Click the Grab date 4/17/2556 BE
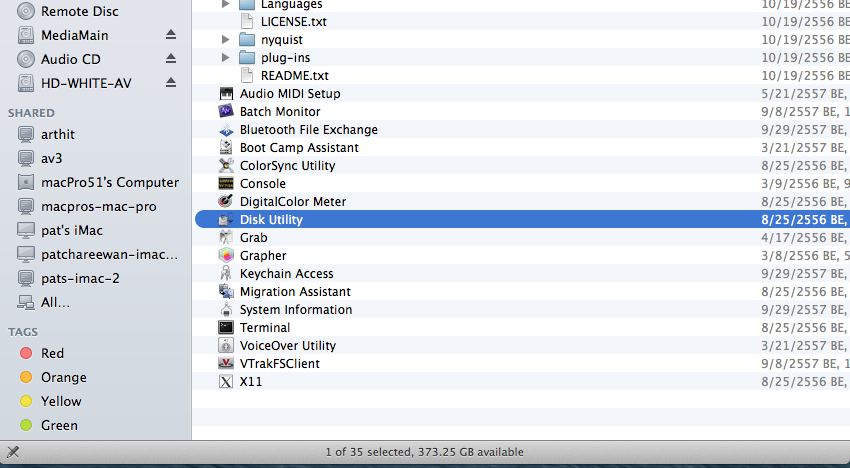850x468 pixels. click(806, 238)
